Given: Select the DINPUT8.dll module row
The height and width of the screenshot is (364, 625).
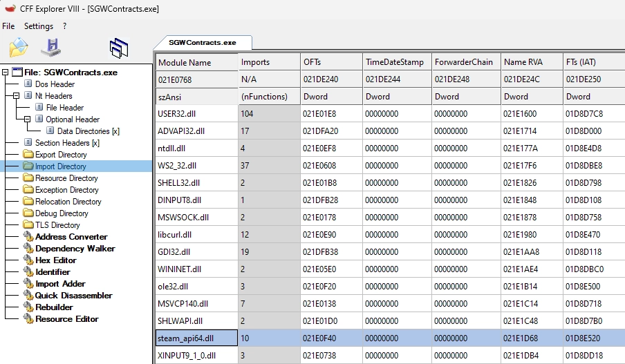Looking at the screenshot, I should [390, 200].
